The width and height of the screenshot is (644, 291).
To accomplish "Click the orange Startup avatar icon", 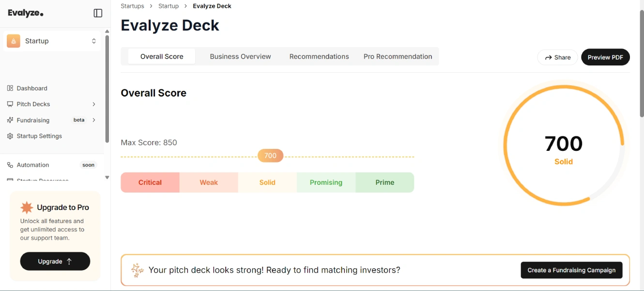I will coord(14,41).
